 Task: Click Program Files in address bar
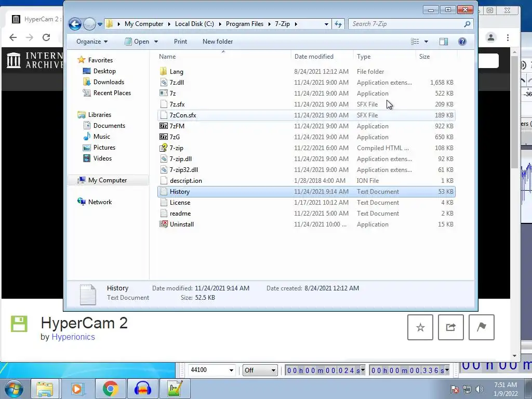pos(245,24)
